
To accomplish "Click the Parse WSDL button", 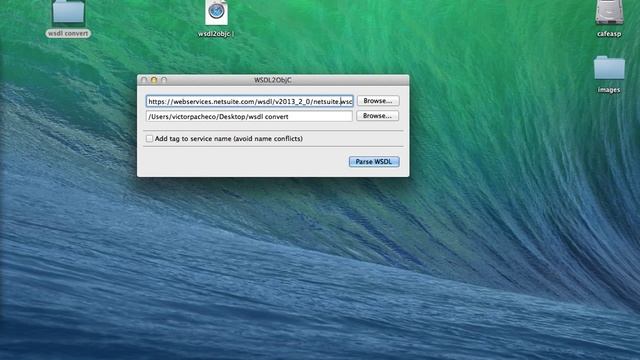I will point(374,162).
